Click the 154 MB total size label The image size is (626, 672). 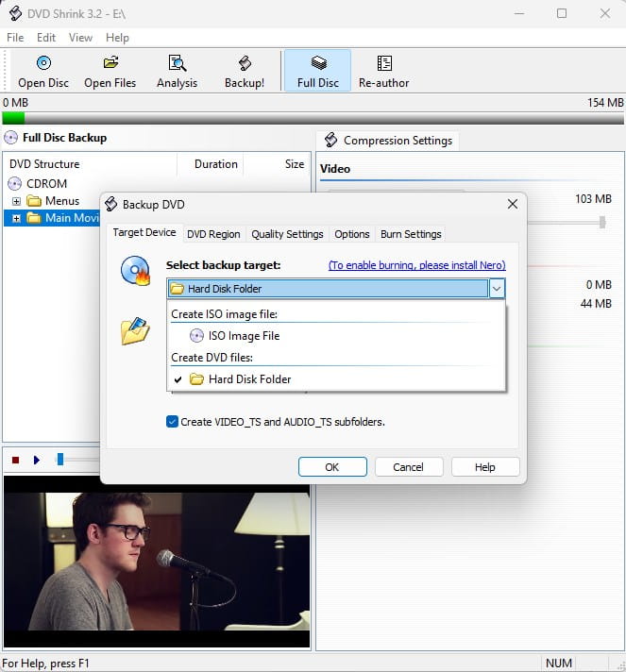[x=605, y=103]
